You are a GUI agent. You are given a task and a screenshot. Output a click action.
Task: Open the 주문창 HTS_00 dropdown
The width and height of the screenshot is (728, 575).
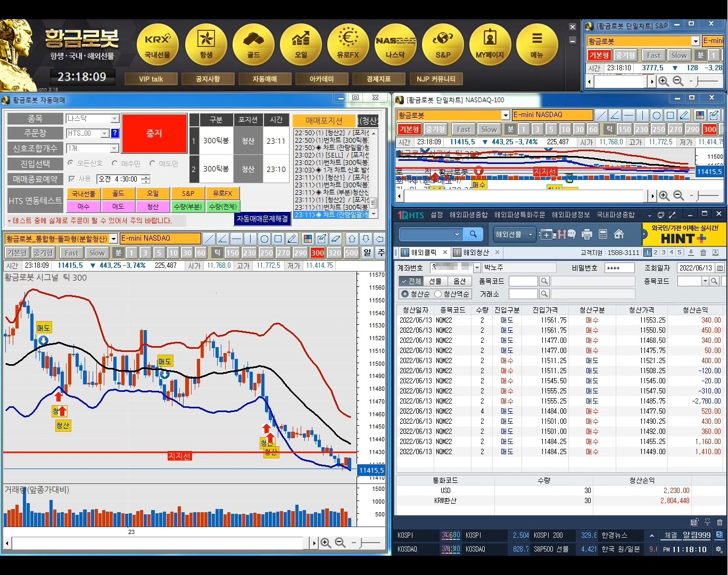[104, 134]
